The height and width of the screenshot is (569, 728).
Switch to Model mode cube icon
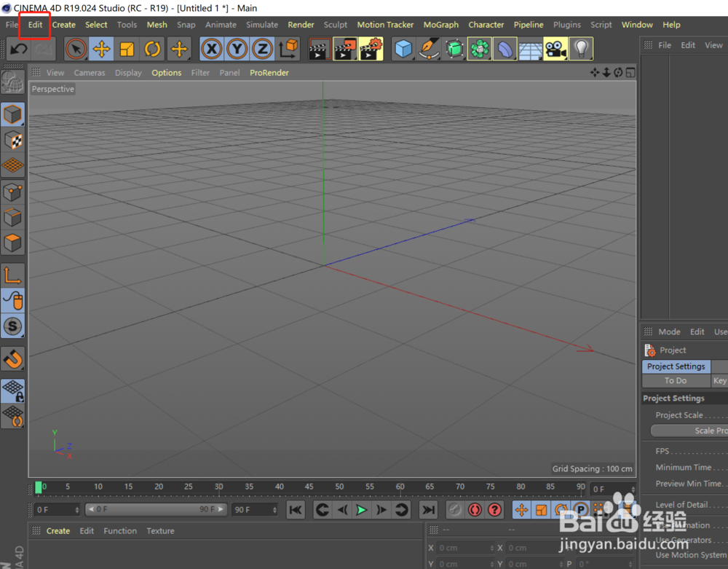tap(12, 114)
